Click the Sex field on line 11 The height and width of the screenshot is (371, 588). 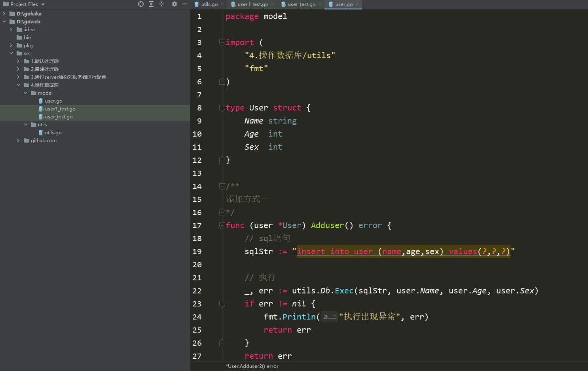pyautogui.click(x=252, y=147)
